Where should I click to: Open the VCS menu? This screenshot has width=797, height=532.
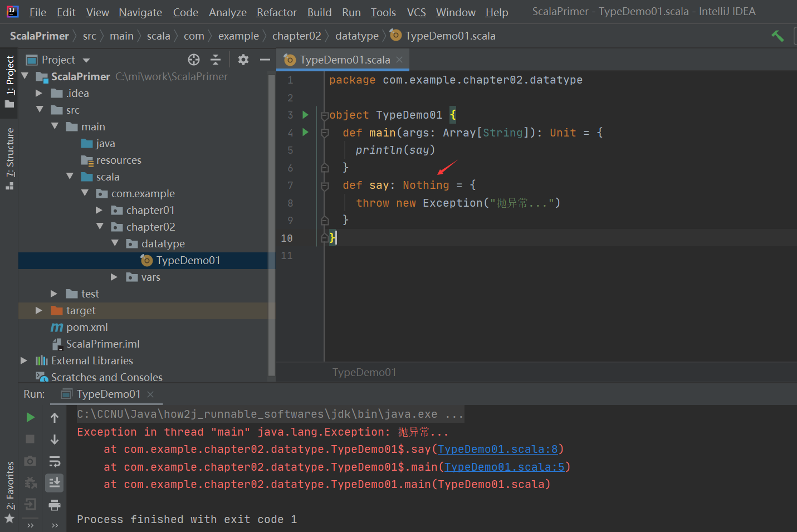coord(416,12)
